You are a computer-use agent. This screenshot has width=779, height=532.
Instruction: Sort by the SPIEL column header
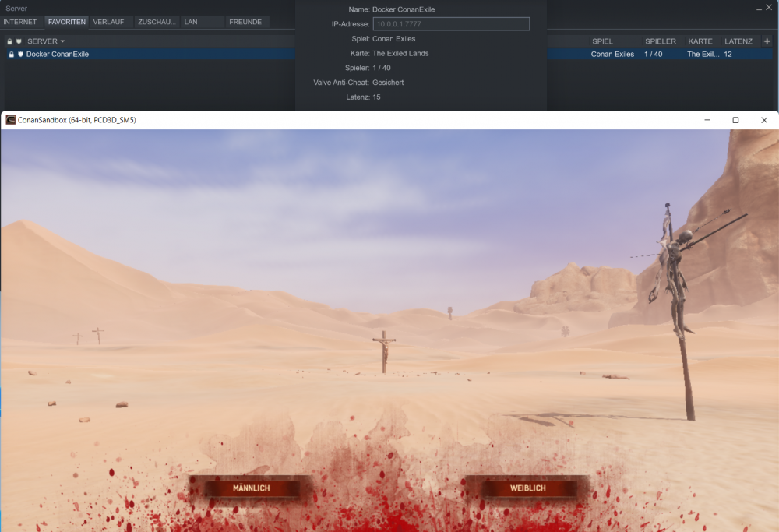click(x=602, y=41)
